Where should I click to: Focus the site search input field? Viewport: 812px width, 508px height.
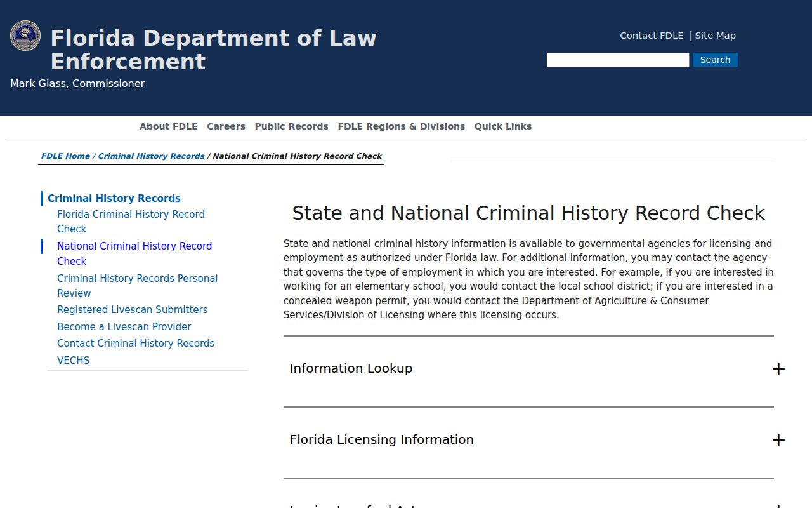618,60
